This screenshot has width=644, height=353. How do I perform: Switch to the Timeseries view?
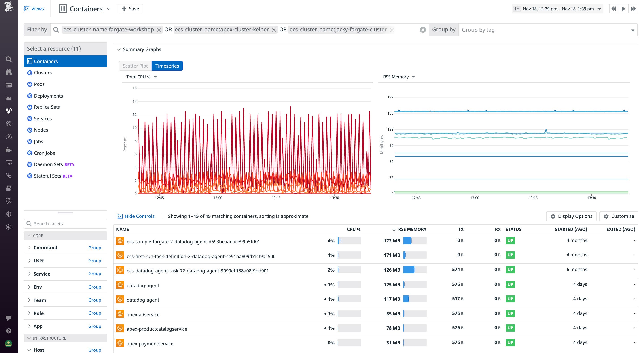click(167, 66)
